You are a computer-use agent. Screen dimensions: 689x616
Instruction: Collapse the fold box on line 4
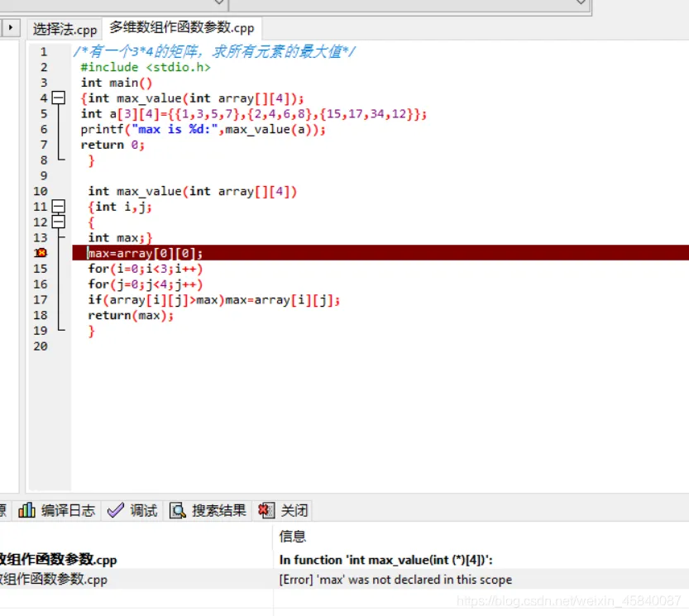pyautogui.click(x=59, y=98)
